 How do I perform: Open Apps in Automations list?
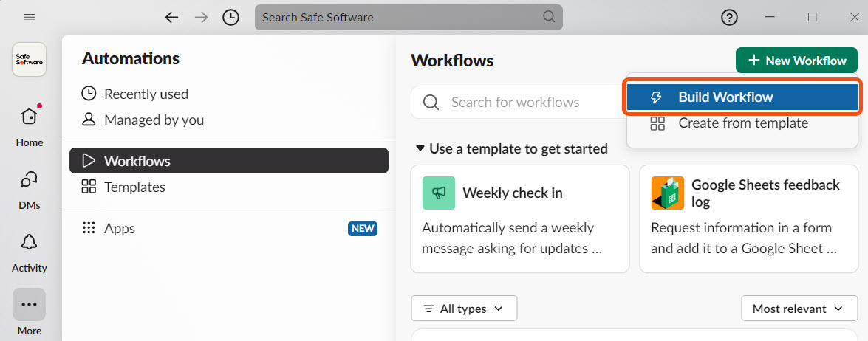tap(228, 228)
